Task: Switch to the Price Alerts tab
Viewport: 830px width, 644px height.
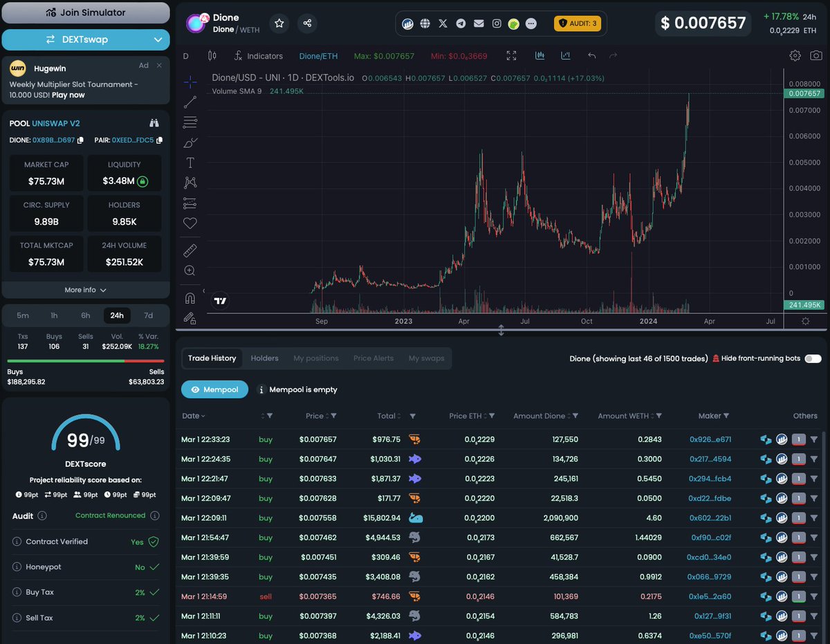Action: click(373, 358)
